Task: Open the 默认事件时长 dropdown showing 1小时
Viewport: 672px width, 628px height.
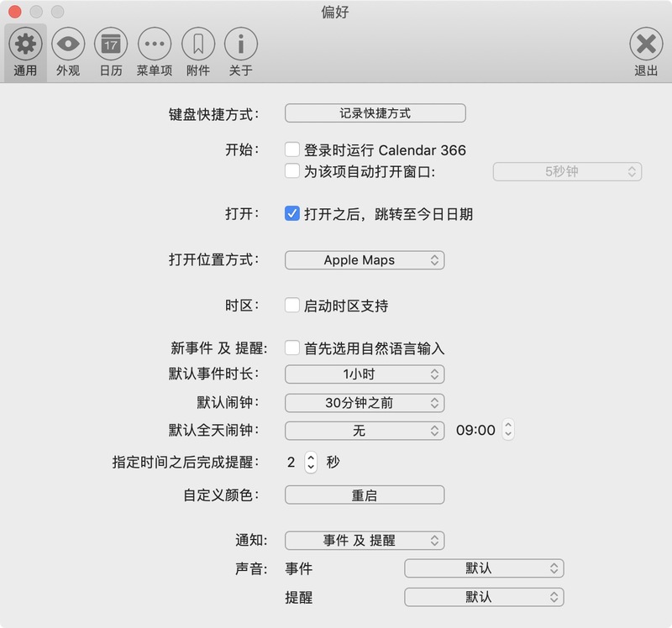Action: coord(365,374)
